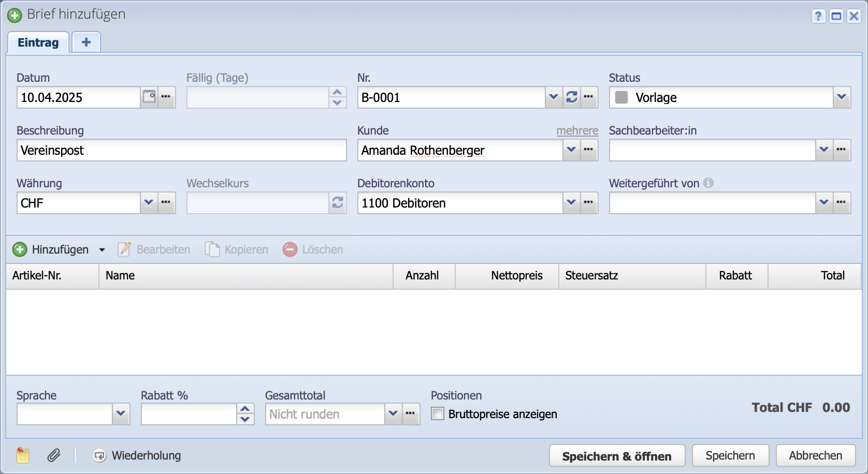Click the ellipsis button next to Kunde
868x474 pixels.
589,150
